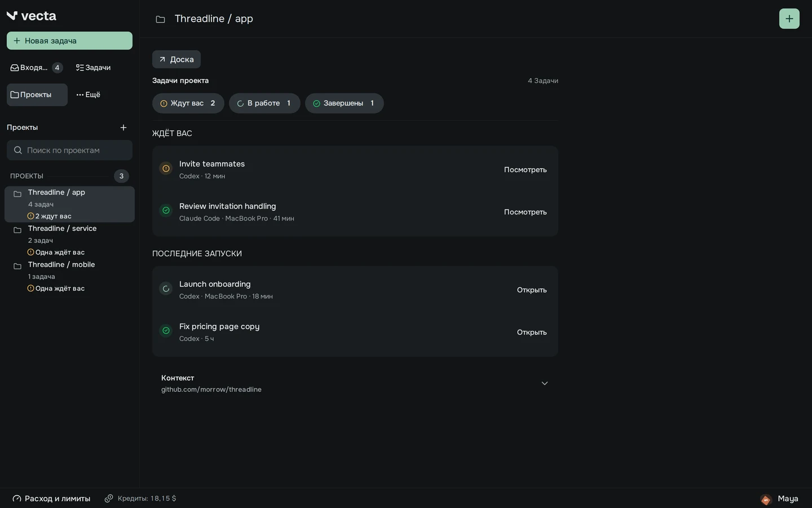The height and width of the screenshot is (508, 812).
Task: Toggle the В работе filter chip
Action: [x=264, y=103]
